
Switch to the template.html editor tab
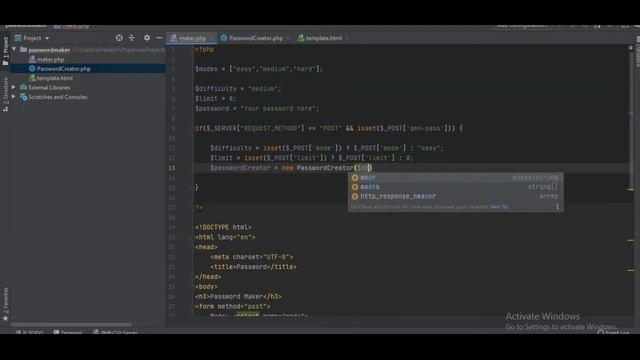click(324, 38)
